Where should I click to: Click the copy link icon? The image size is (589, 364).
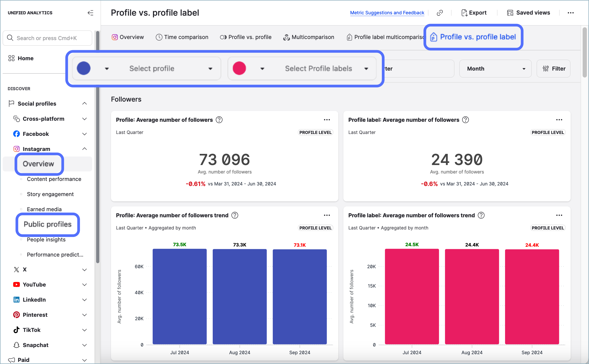pyautogui.click(x=440, y=13)
